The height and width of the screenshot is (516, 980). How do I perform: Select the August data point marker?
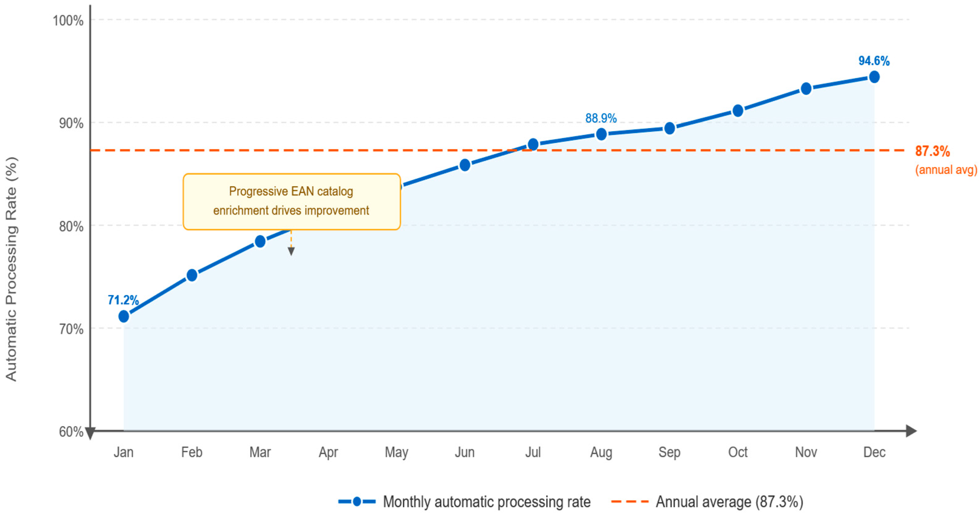601,134
